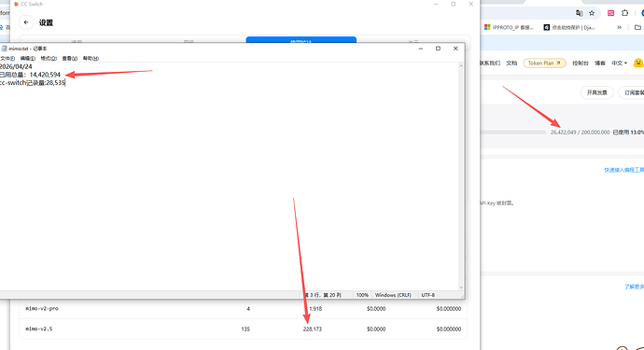
Task: Open Notepad 文件(F) menu
Action: point(7,58)
